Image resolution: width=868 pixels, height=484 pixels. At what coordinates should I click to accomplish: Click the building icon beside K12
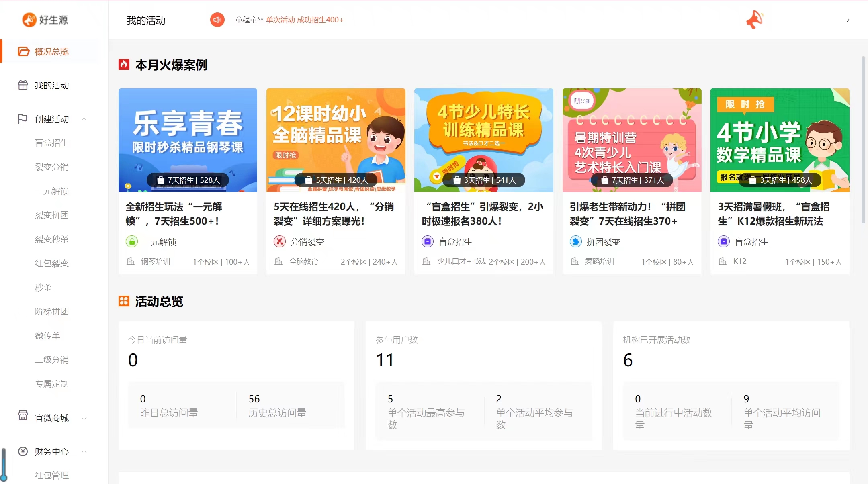pyautogui.click(x=723, y=261)
